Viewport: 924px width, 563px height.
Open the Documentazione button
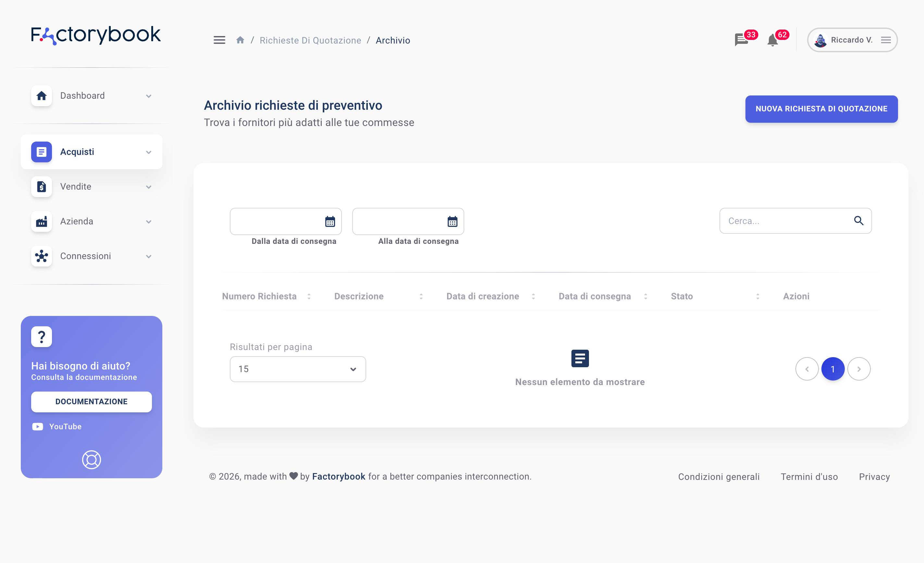[x=92, y=402]
